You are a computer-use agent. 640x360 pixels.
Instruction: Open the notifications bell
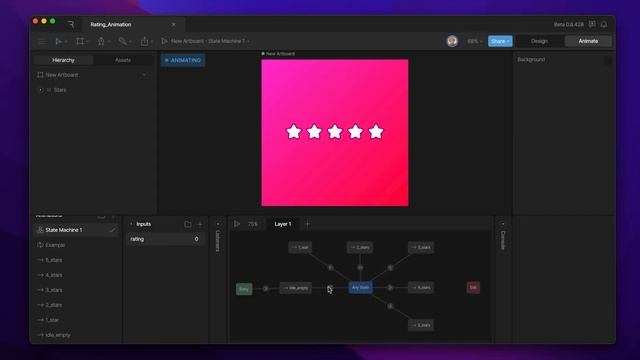click(604, 24)
